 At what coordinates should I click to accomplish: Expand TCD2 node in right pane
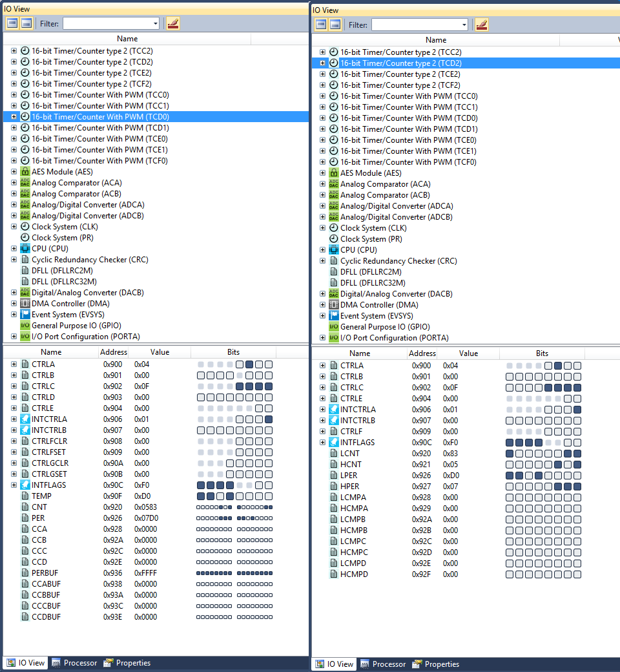322,63
